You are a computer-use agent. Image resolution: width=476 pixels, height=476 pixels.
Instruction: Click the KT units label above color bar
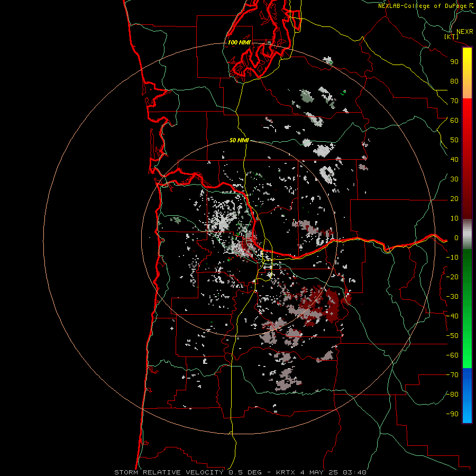tap(452, 36)
